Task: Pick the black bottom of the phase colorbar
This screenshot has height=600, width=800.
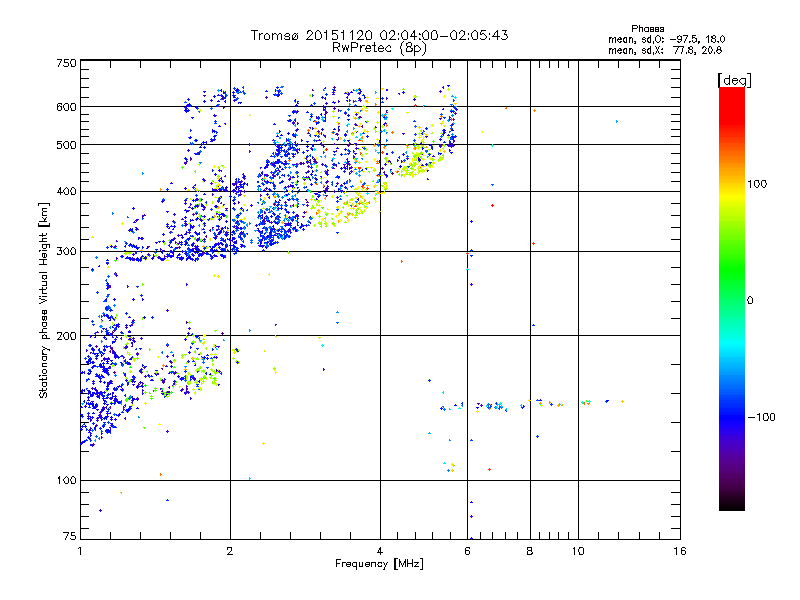Action: (732, 505)
